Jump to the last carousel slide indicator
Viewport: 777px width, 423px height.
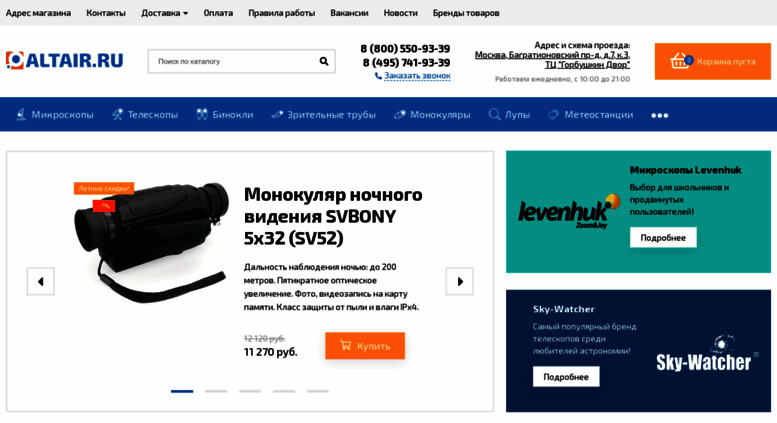[x=318, y=391]
